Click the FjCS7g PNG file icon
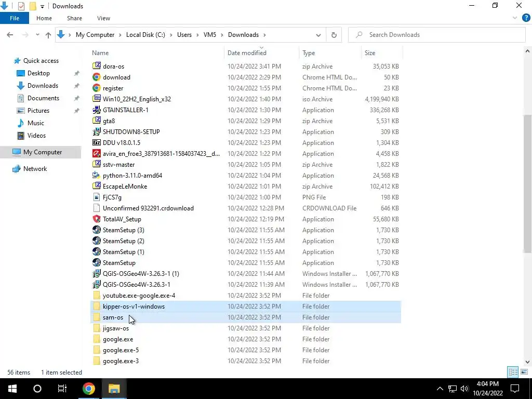This screenshot has width=532, height=399. [x=97, y=197]
